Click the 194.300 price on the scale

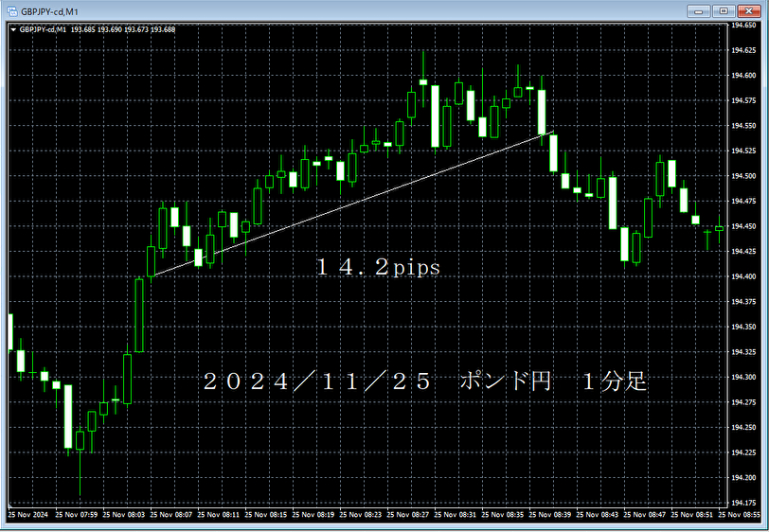tap(743, 377)
